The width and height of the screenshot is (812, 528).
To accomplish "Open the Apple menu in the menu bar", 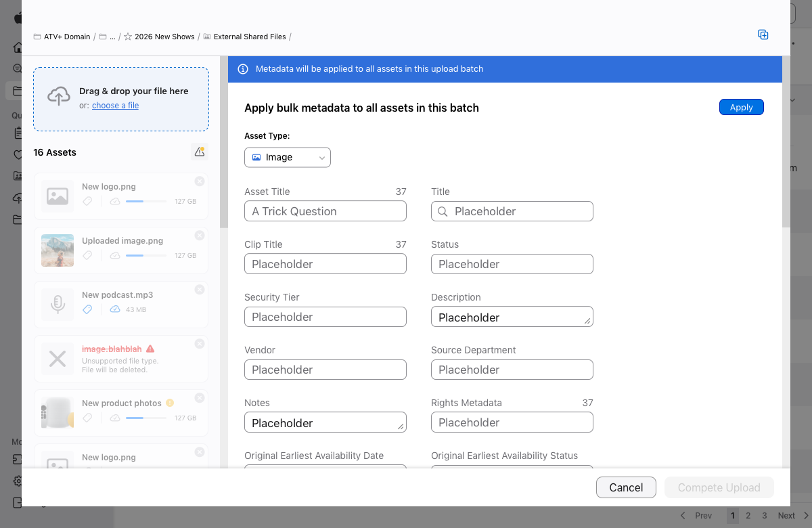I will [18, 18].
